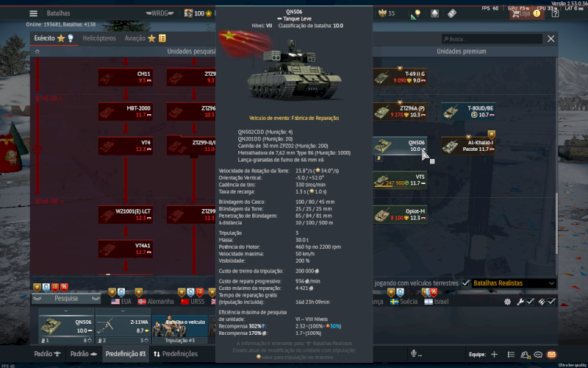Toggle the auto-refill ammo checkbox

551,302
